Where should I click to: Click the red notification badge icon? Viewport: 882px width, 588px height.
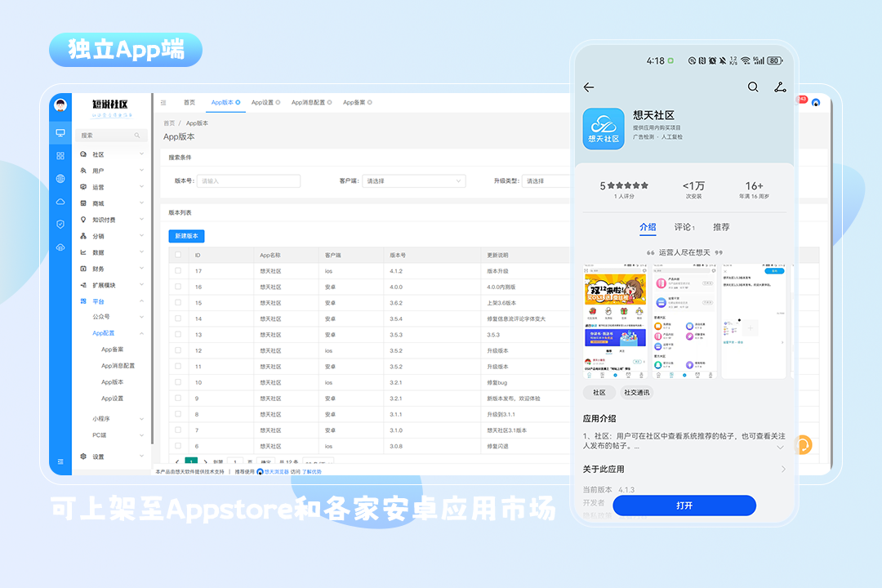(x=801, y=99)
